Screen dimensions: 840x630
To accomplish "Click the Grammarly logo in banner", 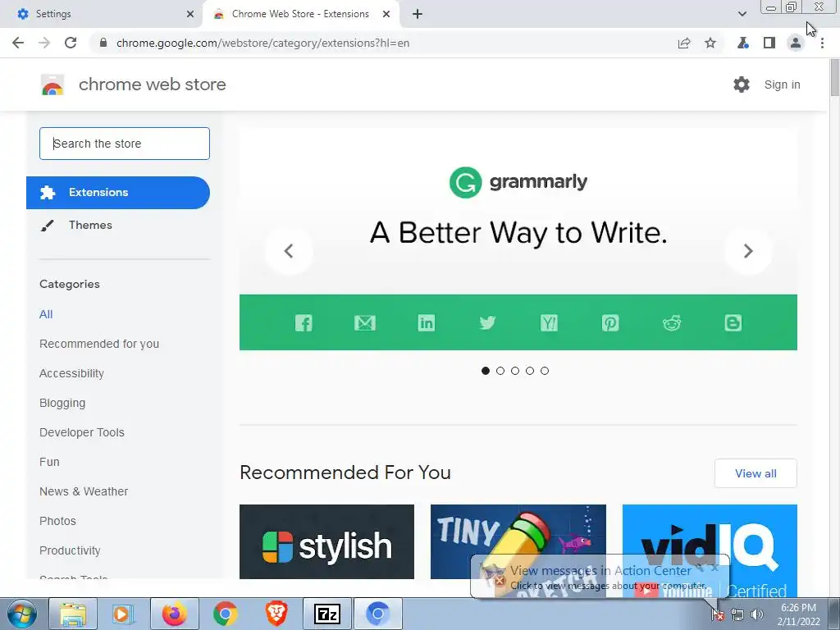I will coord(518,182).
